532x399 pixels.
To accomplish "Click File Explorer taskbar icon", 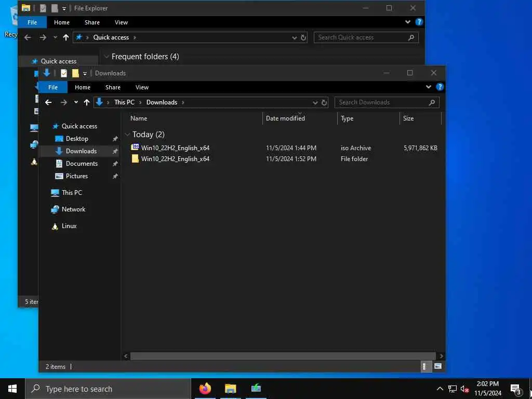I will point(230,388).
